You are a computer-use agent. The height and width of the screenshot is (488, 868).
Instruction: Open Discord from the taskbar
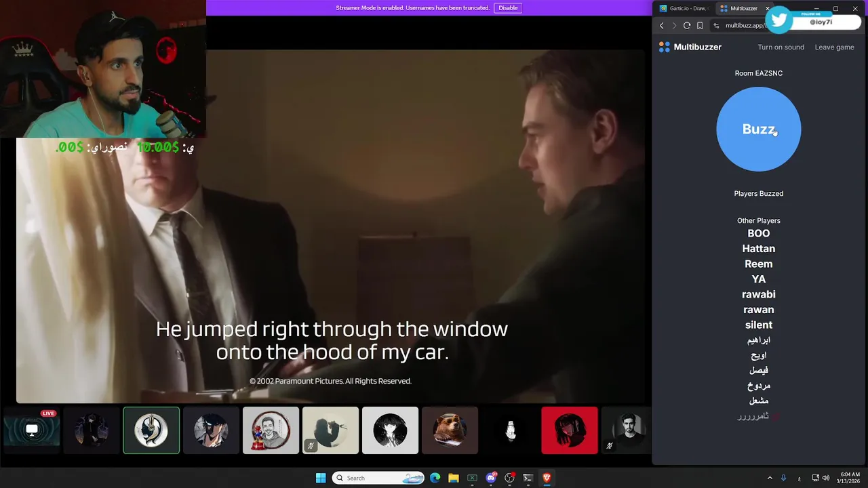(x=491, y=478)
